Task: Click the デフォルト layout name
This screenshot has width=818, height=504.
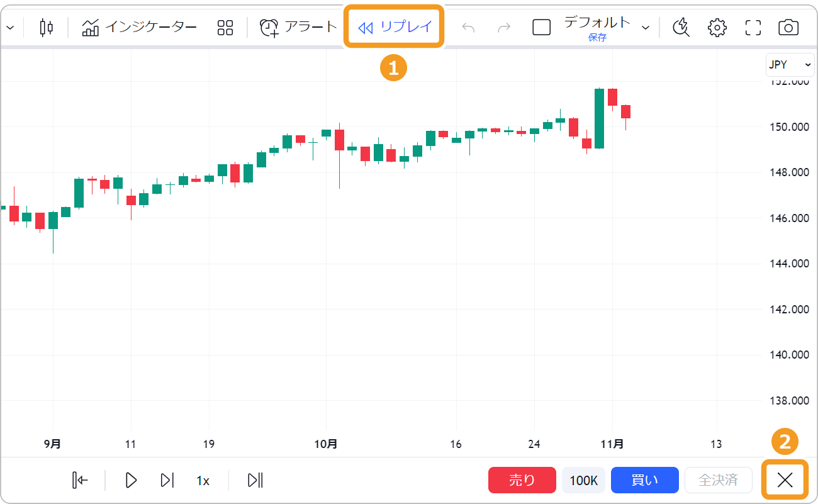Action: click(597, 22)
